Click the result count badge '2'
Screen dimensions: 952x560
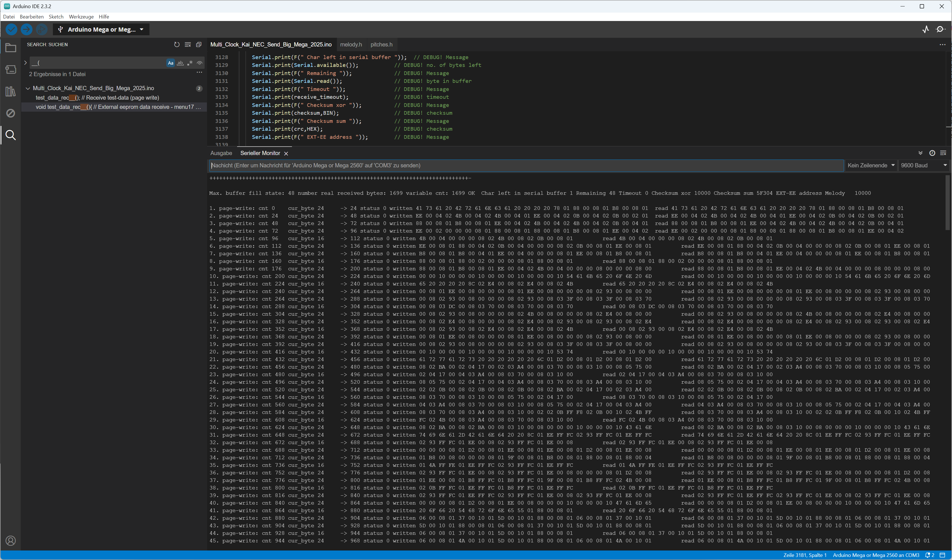(x=199, y=88)
